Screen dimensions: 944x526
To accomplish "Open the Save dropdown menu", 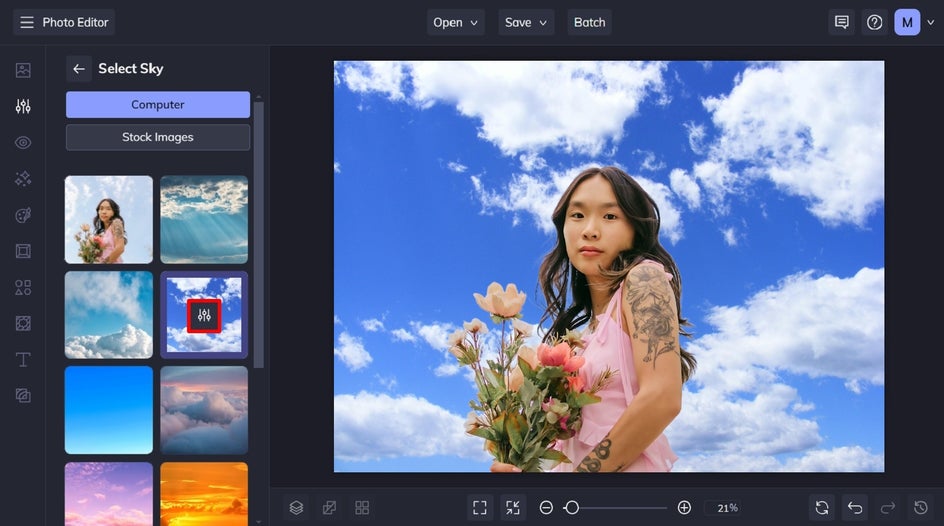I will point(526,22).
